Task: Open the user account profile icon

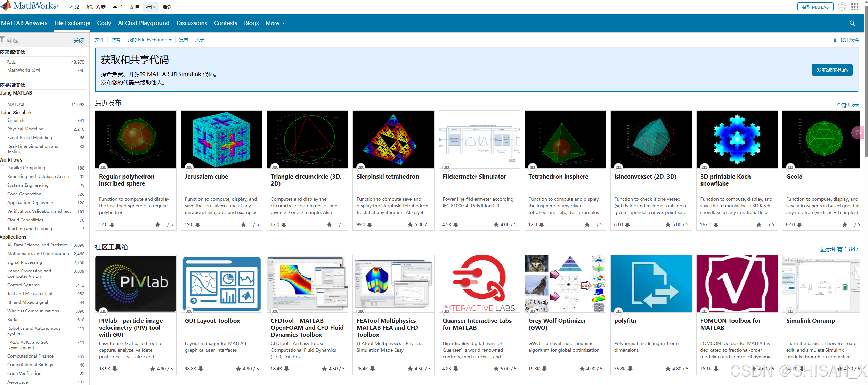Action: pos(842,7)
